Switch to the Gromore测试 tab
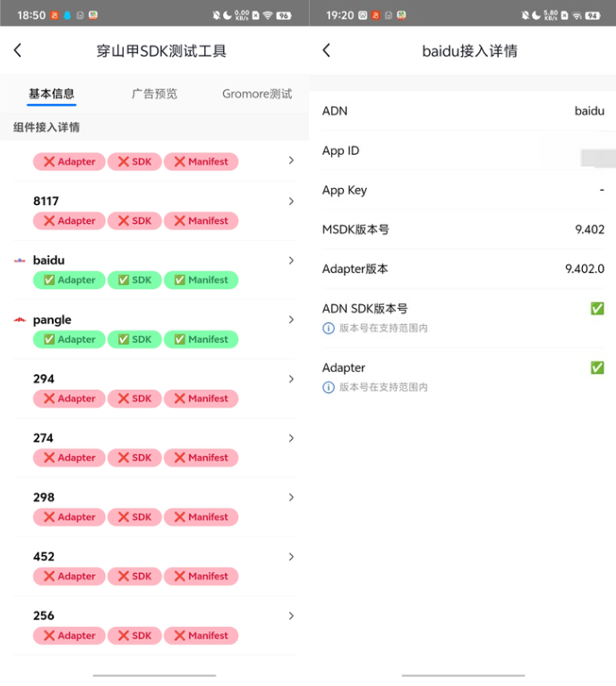Image resolution: width=616 pixels, height=686 pixels. coord(257,94)
